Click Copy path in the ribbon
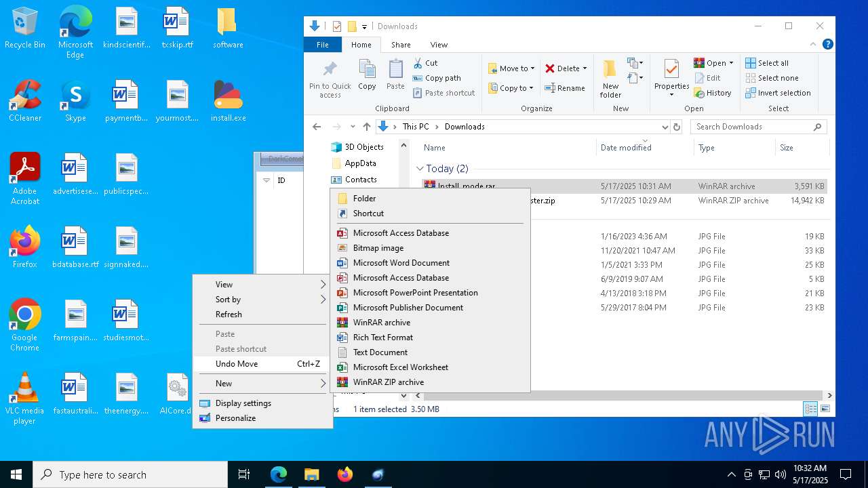This screenshot has height=488, width=868. pyautogui.click(x=437, y=78)
